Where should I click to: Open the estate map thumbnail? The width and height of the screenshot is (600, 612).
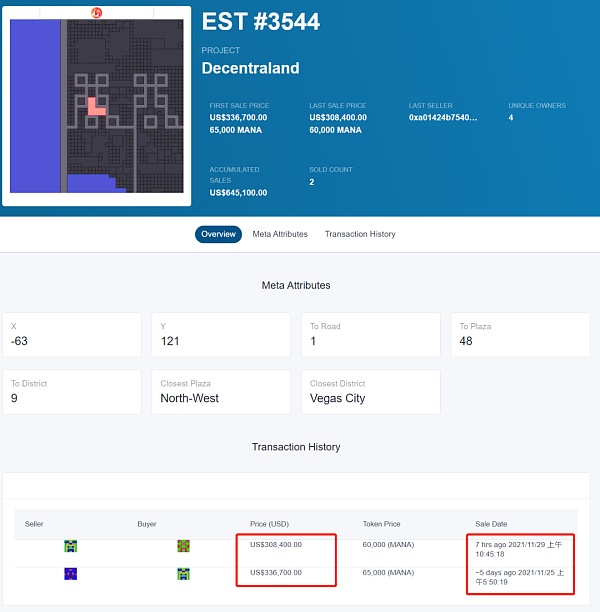tap(97, 106)
